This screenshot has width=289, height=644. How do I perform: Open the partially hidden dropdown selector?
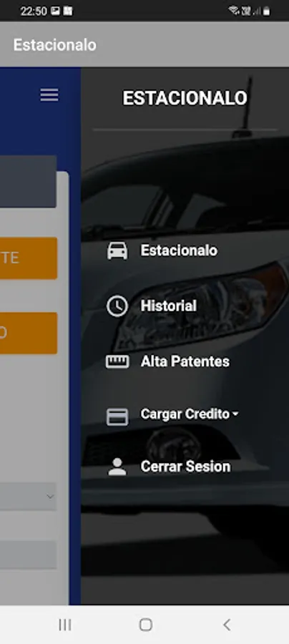point(28,497)
